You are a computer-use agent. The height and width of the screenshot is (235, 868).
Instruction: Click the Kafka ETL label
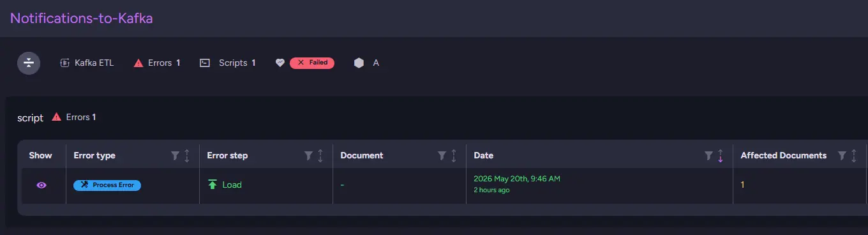click(x=94, y=63)
